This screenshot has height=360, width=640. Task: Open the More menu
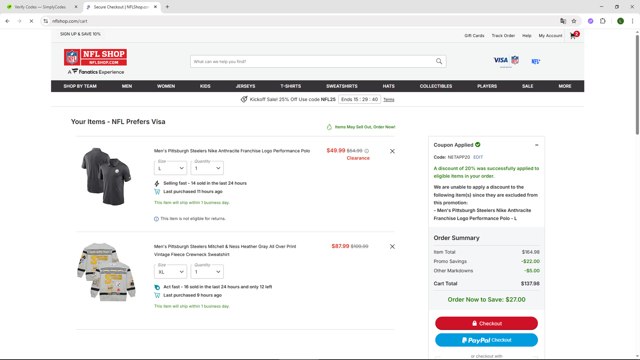click(x=565, y=86)
